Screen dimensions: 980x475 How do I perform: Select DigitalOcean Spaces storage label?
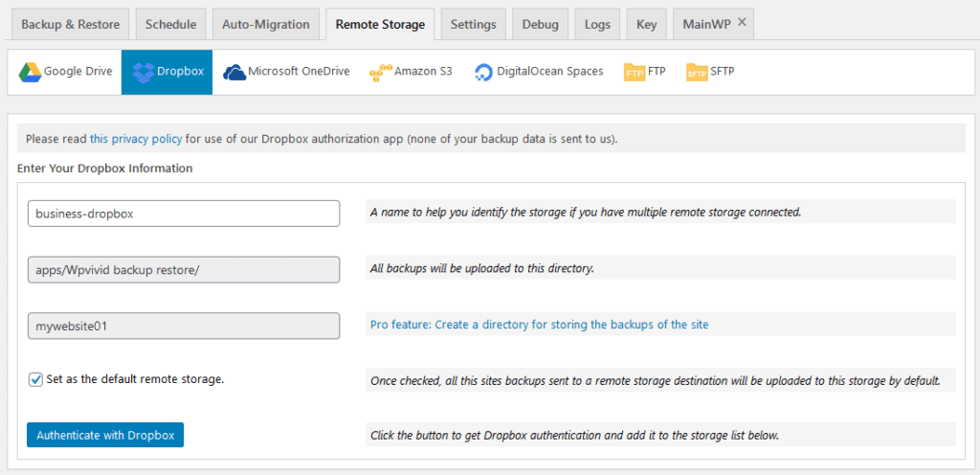click(550, 71)
